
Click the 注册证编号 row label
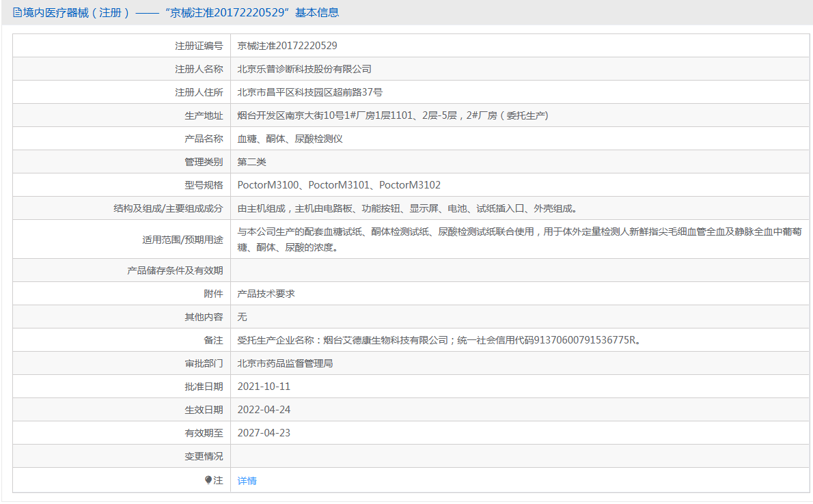[x=199, y=46]
